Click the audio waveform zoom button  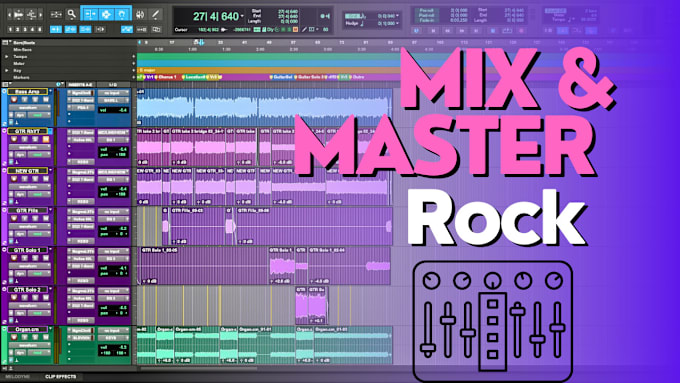[x=19, y=15]
